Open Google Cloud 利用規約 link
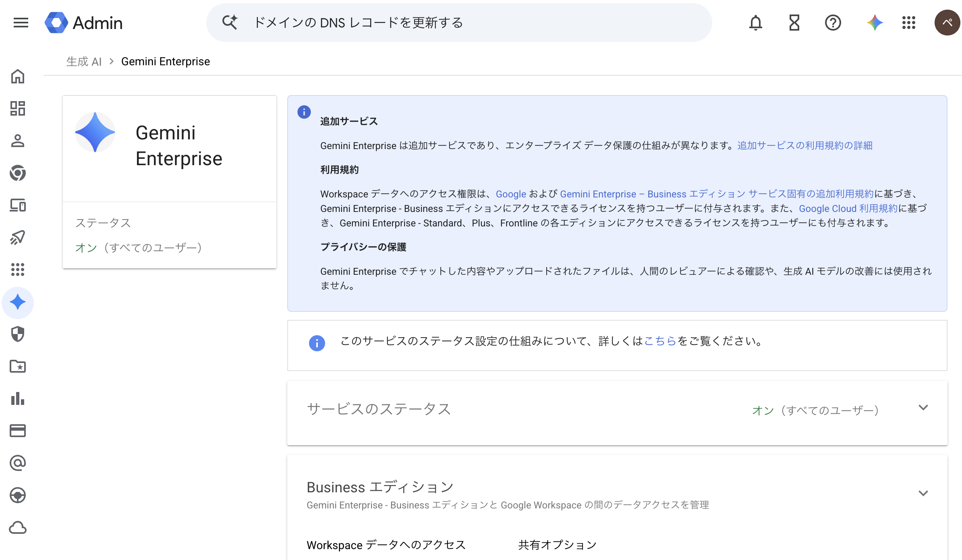The width and height of the screenshot is (962, 560). coord(848,208)
